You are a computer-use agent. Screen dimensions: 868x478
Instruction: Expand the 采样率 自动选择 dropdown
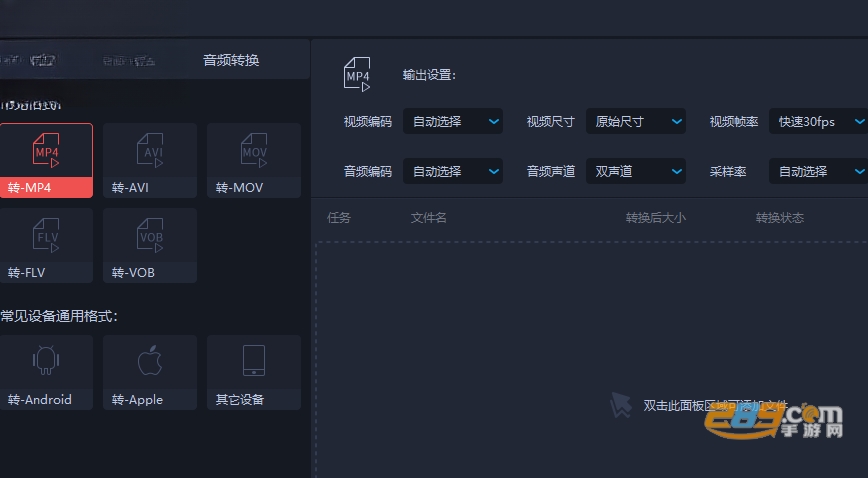pyautogui.click(x=819, y=171)
